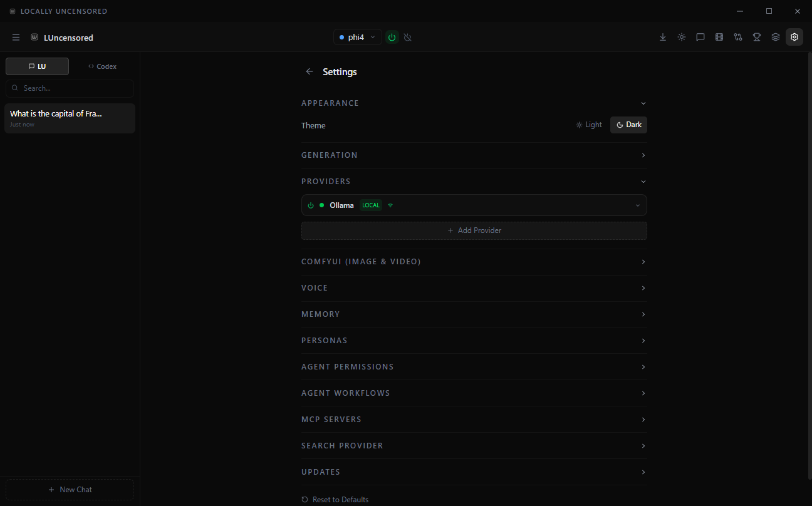Switch theme to Light mode
The height and width of the screenshot is (506, 812).
588,125
